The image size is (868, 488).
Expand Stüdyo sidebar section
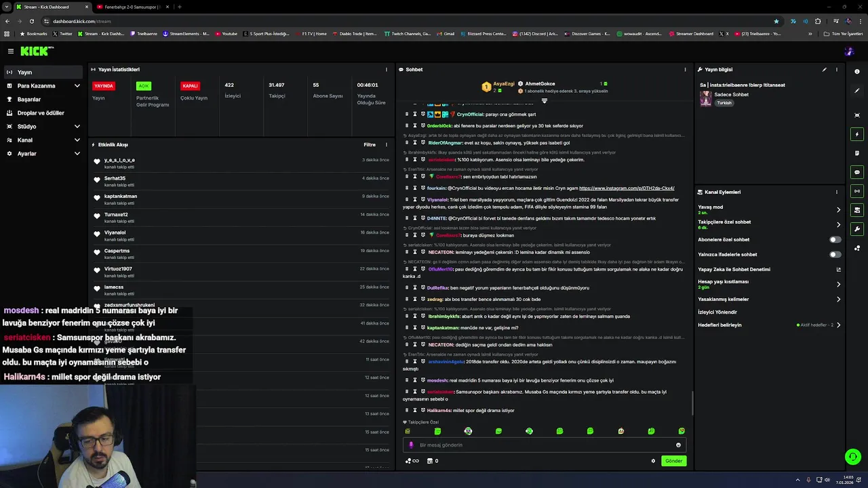[77, 127]
